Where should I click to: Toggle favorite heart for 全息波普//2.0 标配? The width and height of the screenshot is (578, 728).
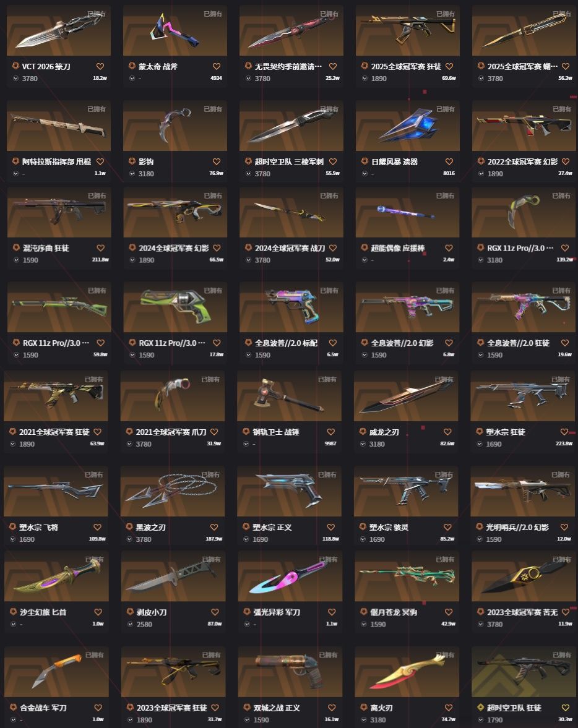pos(332,343)
